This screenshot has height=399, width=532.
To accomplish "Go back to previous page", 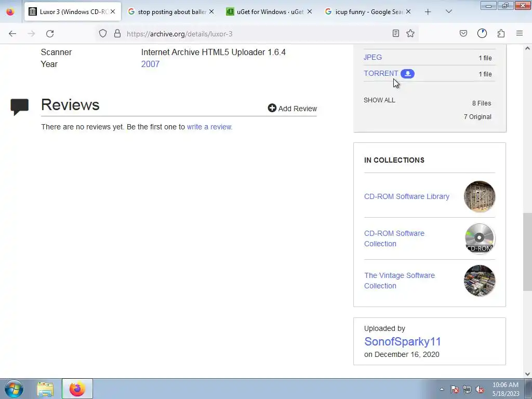I will coord(12,34).
